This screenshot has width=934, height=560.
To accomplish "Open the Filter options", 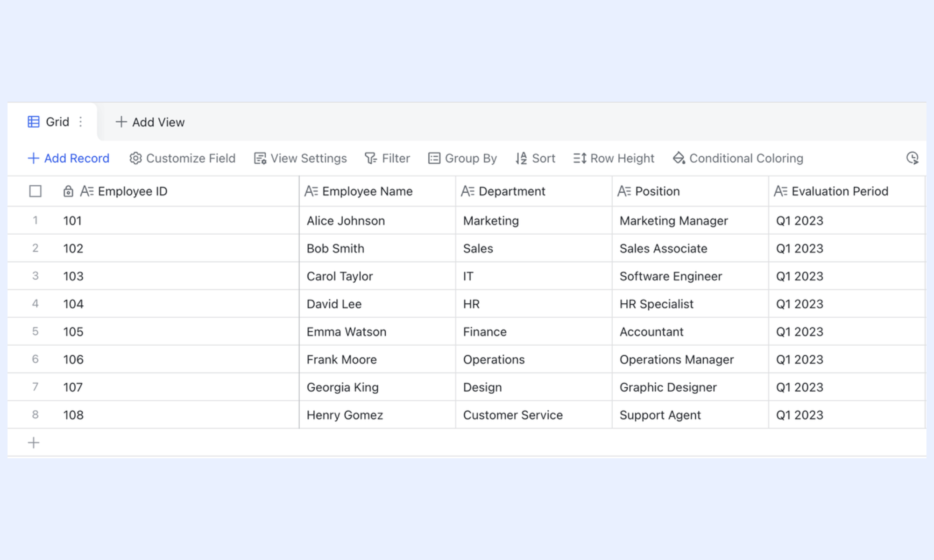I will pos(387,158).
